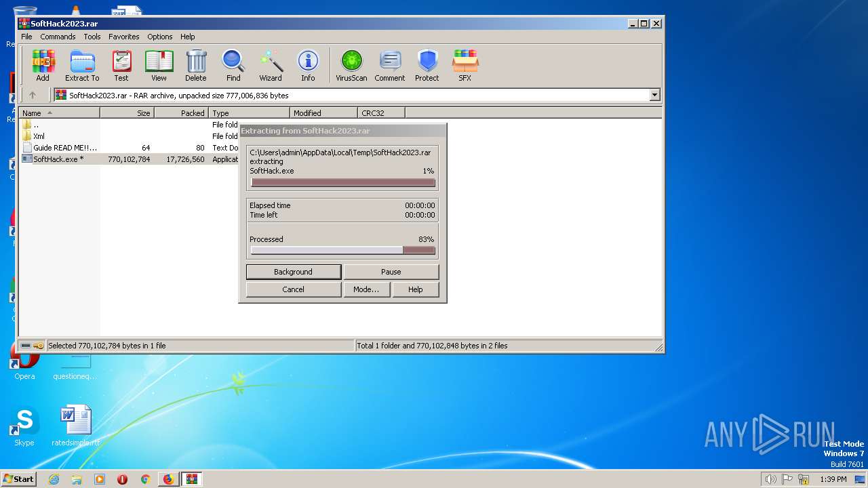This screenshot has width=868, height=488.
Task: Open the Wizard toolbar icon
Action: point(271,66)
